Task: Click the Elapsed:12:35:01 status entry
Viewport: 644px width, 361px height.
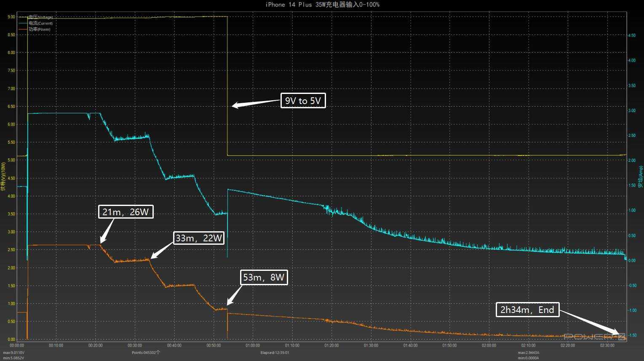Action: (x=275, y=353)
